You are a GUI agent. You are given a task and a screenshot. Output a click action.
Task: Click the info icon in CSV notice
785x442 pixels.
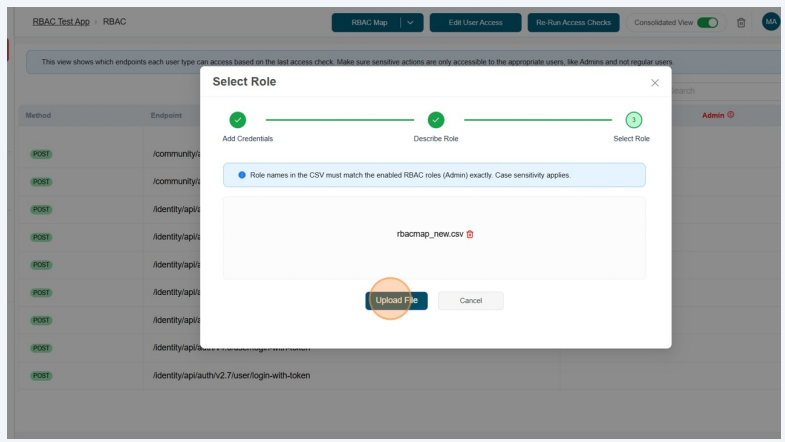tap(242, 175)
